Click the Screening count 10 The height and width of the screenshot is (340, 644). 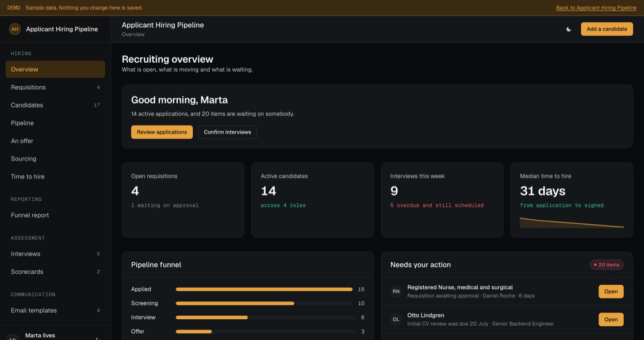coord(361,303)
